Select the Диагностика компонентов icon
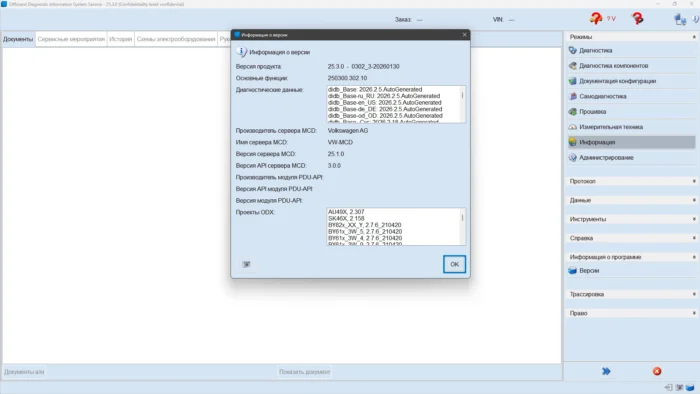Image resolution: width=700 pixels, height=394 pixels. [573, 66]
